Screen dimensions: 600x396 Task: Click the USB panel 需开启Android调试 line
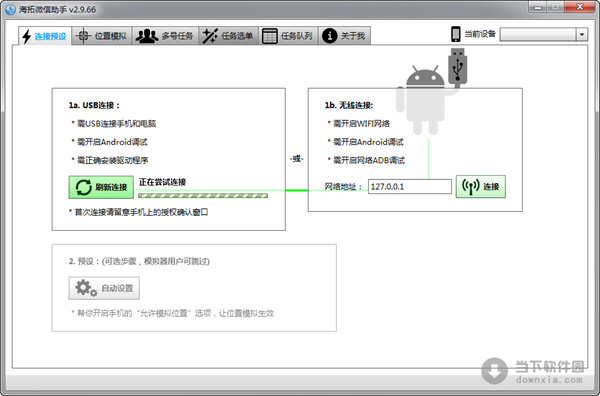[x=112, y=142]
